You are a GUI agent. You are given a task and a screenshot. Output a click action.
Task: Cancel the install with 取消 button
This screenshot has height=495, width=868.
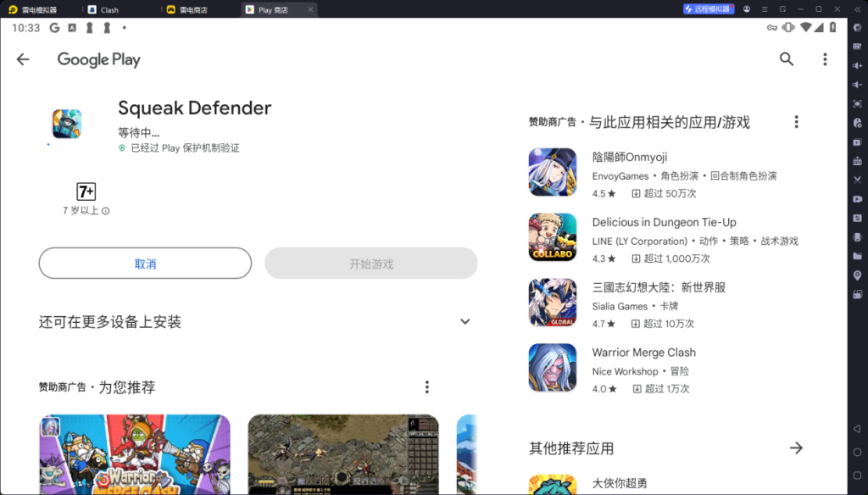point(145,264)
